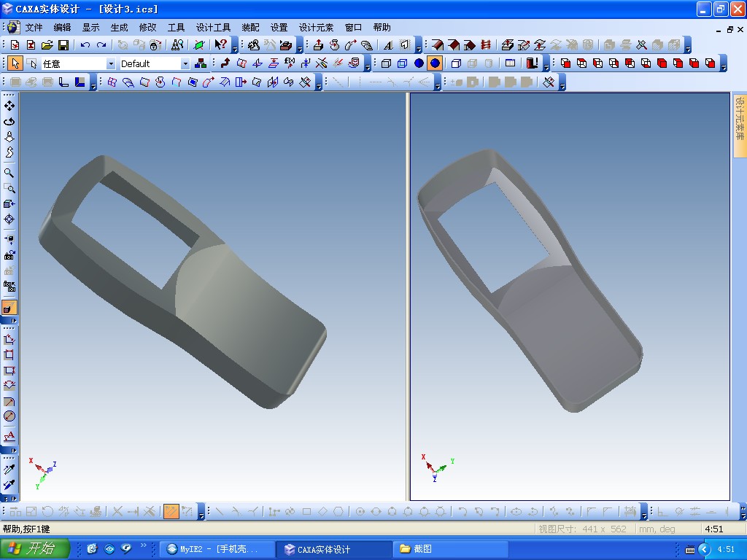The width and height of the screenshot is (747, 560).
Task: Toggle active shaded-with-edges sphere rendering
Action: click(435, 63)
